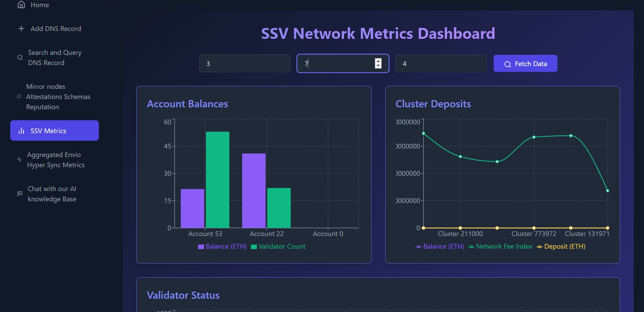
Task: Select the SSV Metrics sidebar item
Action: 55,130
